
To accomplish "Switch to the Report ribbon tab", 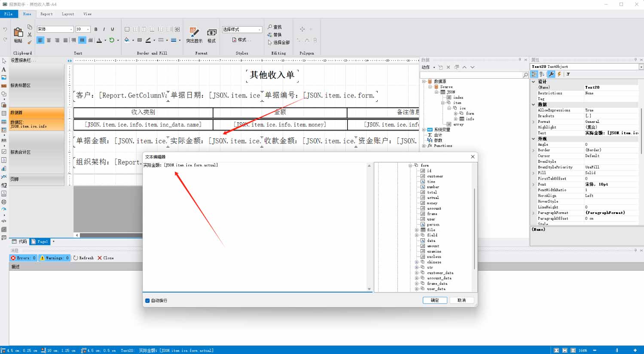I will pyautogui.click(x=46, y=14).
